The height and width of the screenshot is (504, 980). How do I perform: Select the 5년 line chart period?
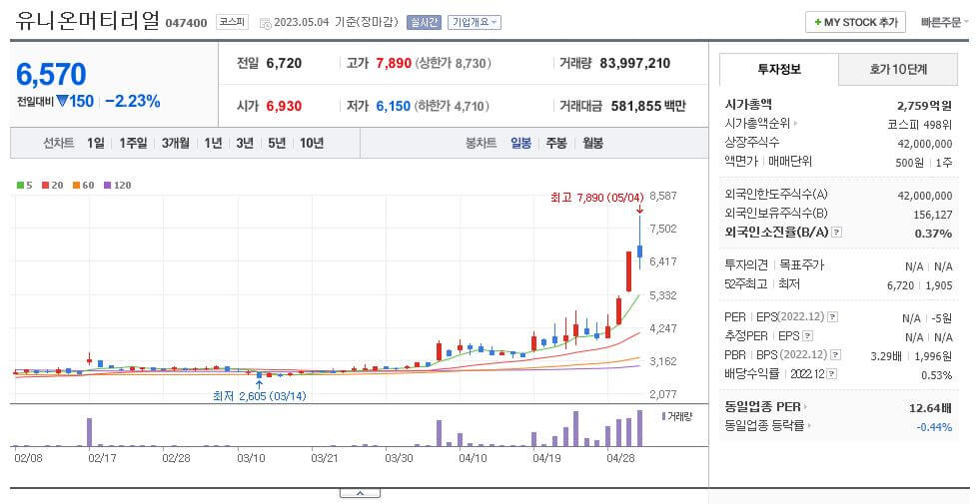tap(277, 143)
